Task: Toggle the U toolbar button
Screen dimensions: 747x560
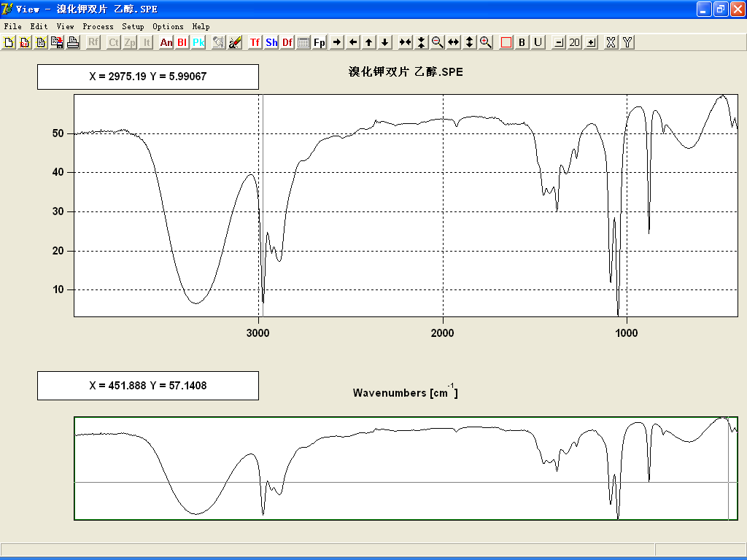Action: tap(538, 42)
